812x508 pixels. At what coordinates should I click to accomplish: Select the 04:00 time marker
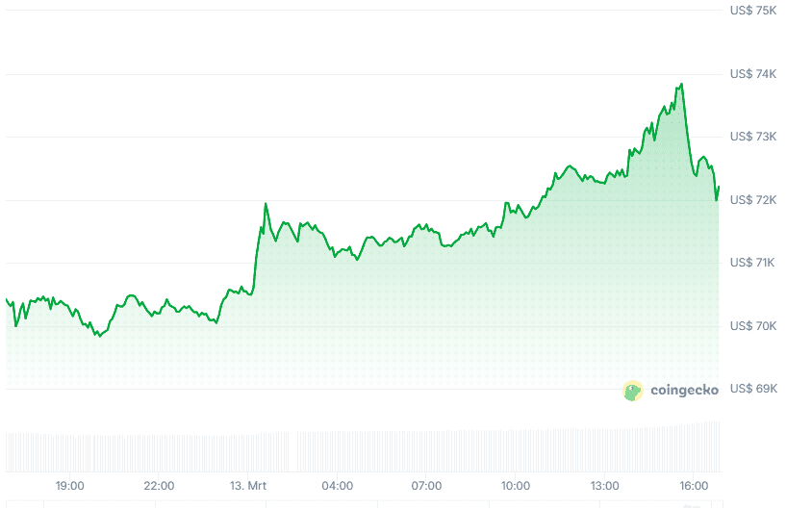pyautogui.click(x=337, y=486)
